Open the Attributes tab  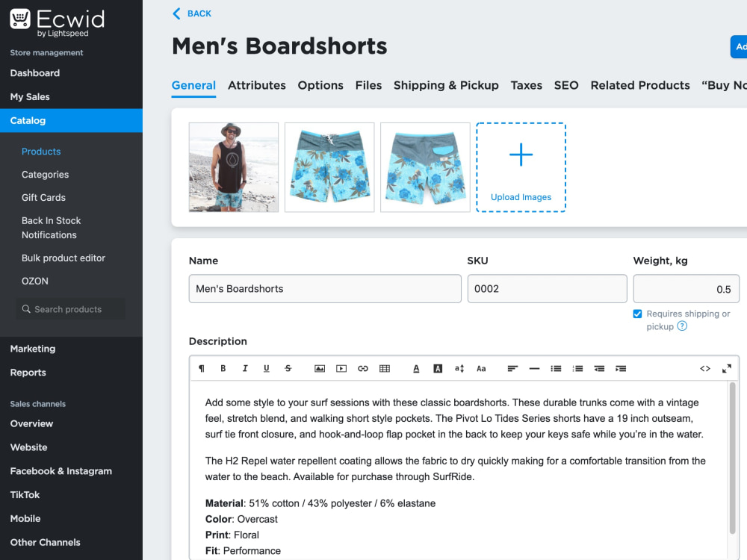pos(257,85)
